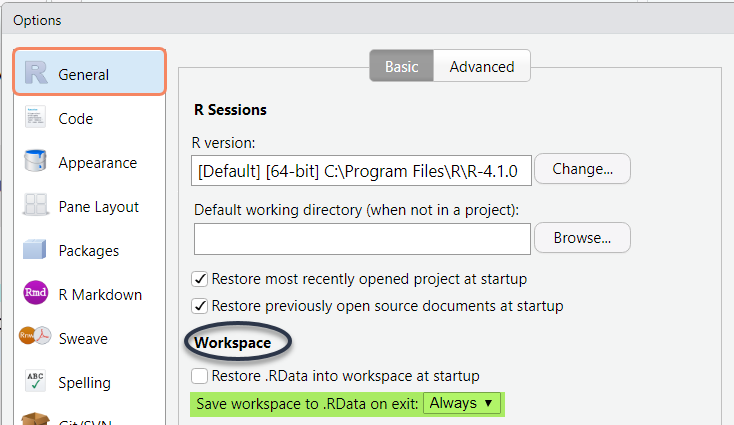This screenshot has height=425, width=734.
Task: Open Spelling via the ABC checkmark icon
Action: [36, 382]
